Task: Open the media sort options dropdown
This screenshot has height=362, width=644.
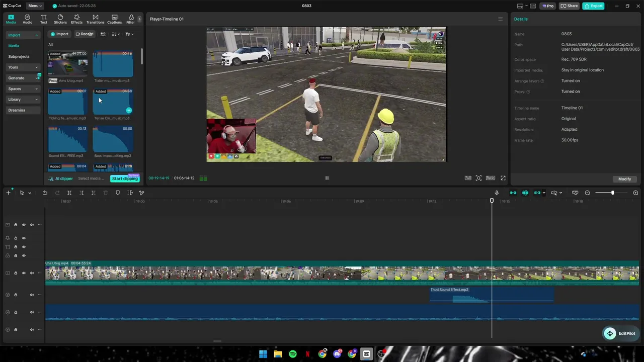Action: click(116, 34)
